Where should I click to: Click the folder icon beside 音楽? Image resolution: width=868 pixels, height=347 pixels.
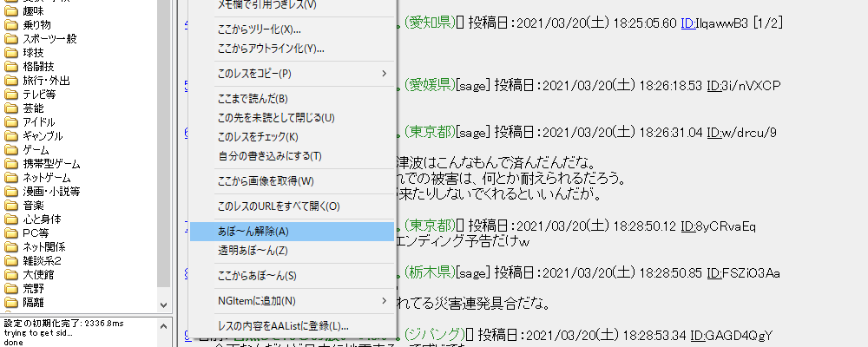[x=11, y=206]
